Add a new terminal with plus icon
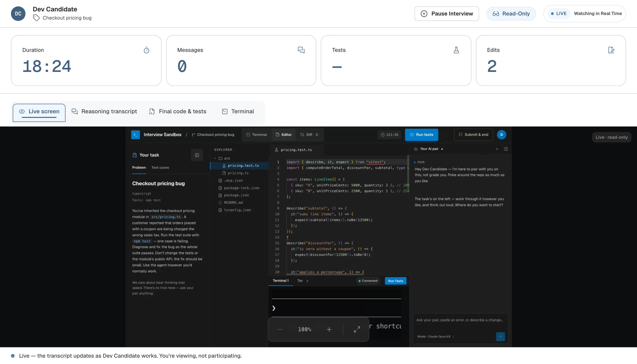 [308, 281]
